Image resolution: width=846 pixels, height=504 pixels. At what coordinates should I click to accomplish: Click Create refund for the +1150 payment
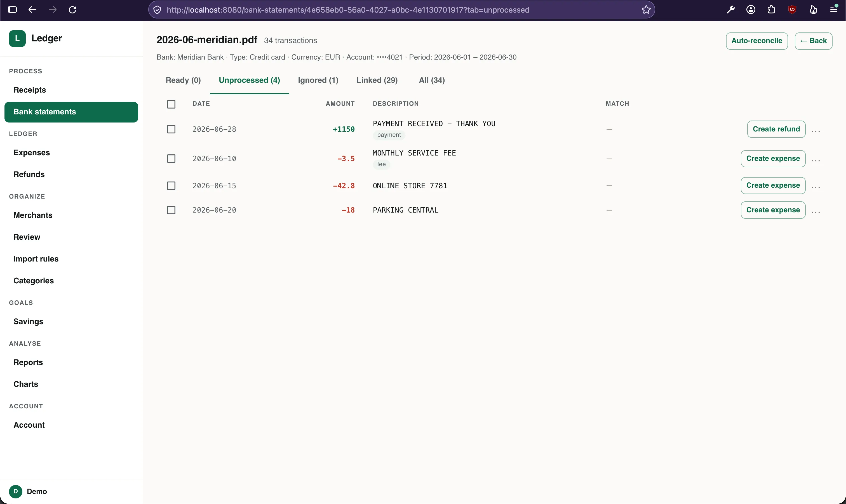776,129
